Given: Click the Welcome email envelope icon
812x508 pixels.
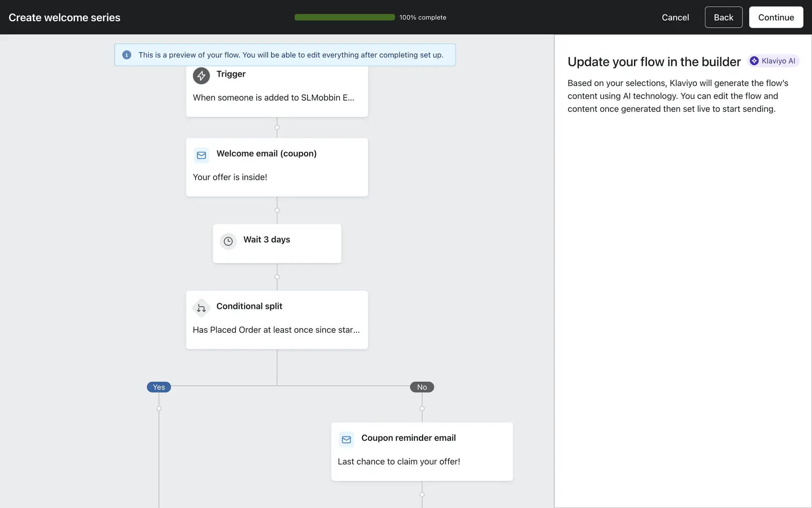Looking at the screenshot, I should point(201,155).
